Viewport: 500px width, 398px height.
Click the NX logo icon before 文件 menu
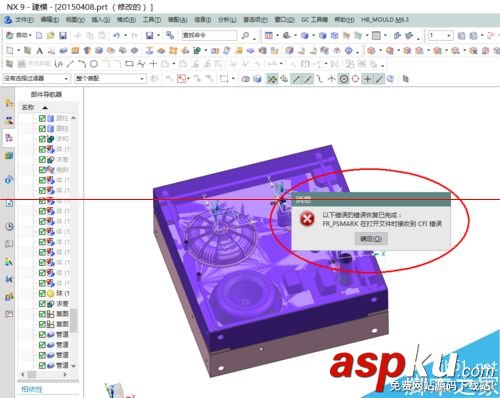pyautogui.click(x=8, y=20)
